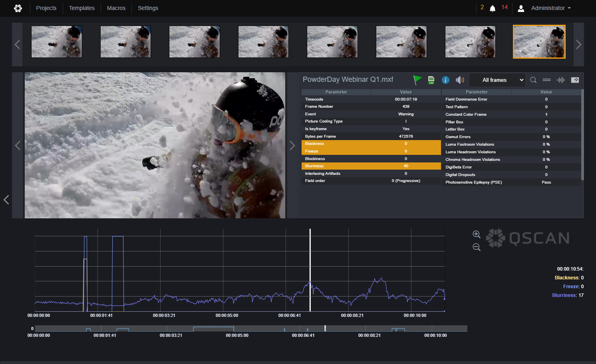Screen dimensions: 596x364
Task: Export the report with the CSV icon
Action: point(431,80)
